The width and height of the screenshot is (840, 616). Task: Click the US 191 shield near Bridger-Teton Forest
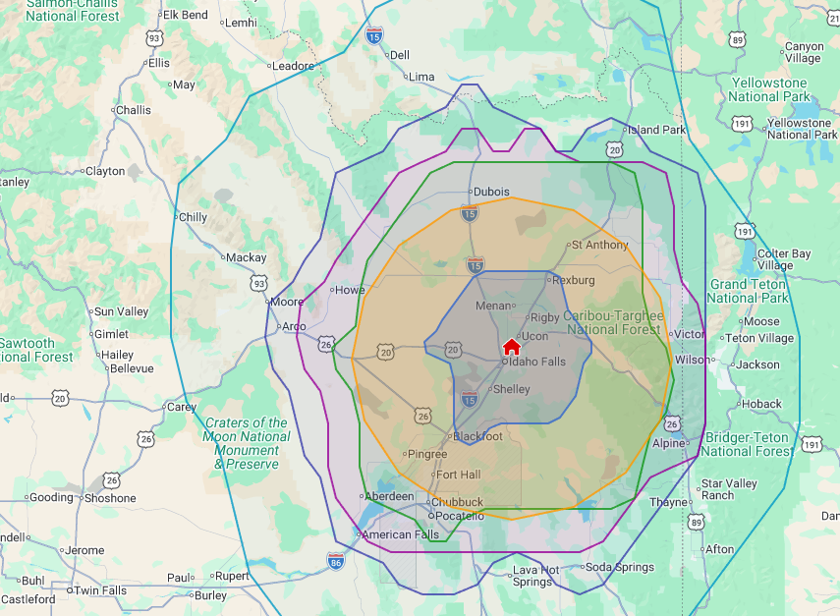coord(812,445)
